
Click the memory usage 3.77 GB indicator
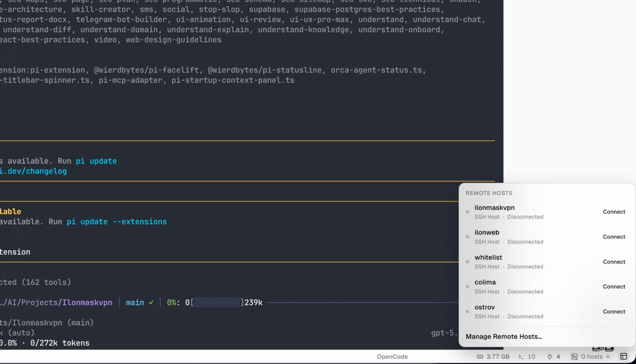tap(493, 357)
